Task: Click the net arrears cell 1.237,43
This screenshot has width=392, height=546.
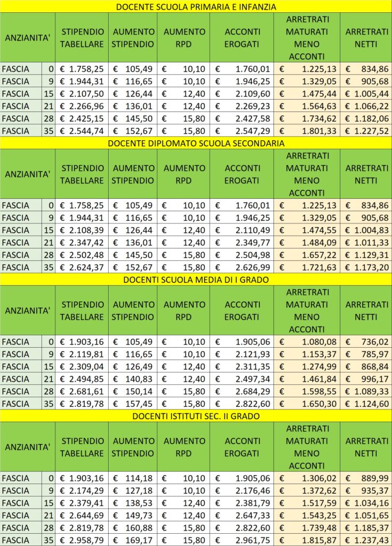Action: tap(366, 540)
